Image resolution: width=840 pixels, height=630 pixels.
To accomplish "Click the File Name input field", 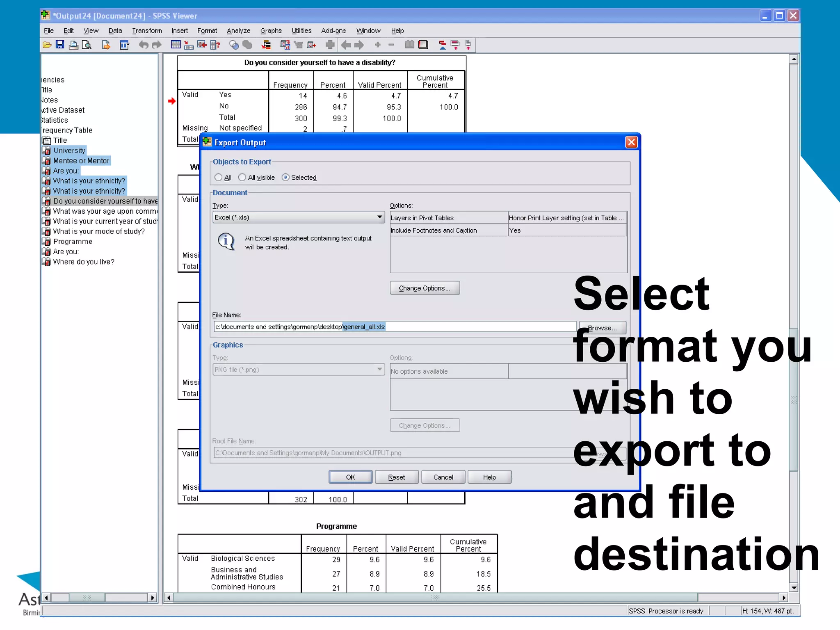I will pyautogui.click(x=395, y=327).
